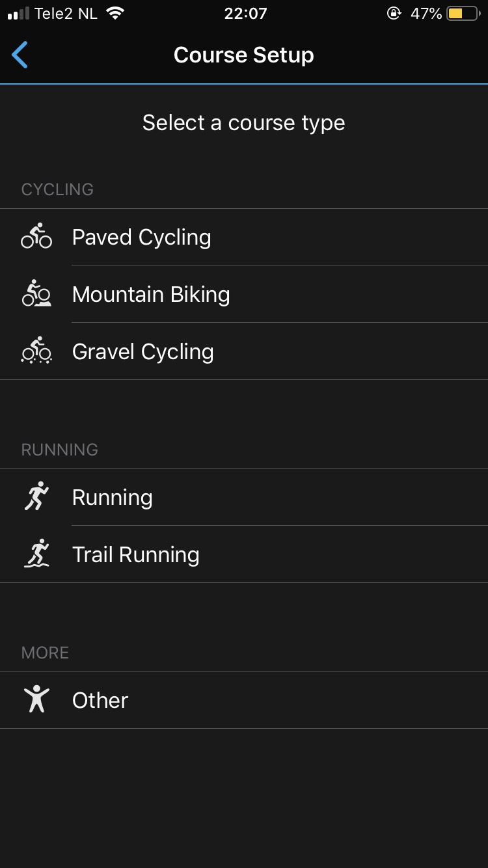Image resolution: width=488 pixels, height=868 pixels.
Task: Pick the Gravel Cycling option
Action: point(143,352)
